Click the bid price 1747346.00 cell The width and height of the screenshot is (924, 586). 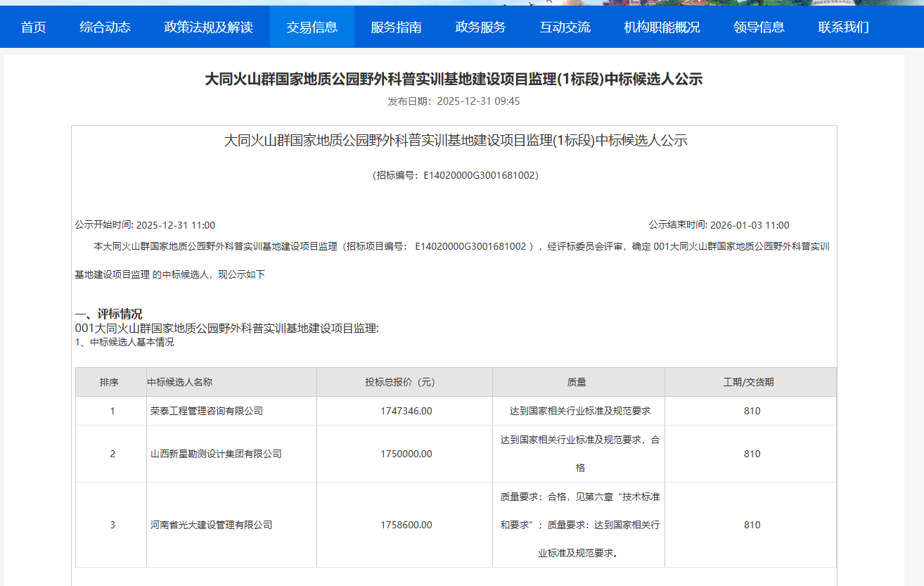[x=406, y=411]
